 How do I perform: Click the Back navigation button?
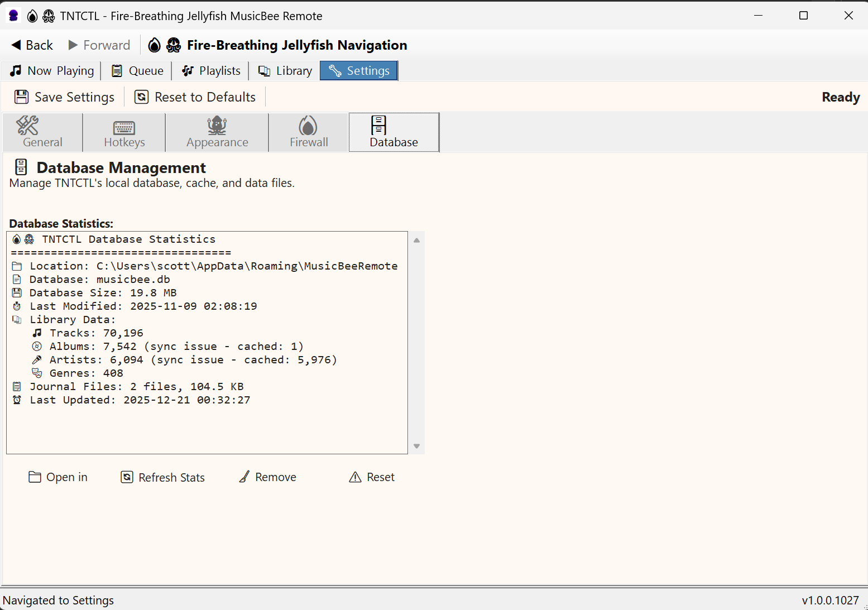point(31,45)
